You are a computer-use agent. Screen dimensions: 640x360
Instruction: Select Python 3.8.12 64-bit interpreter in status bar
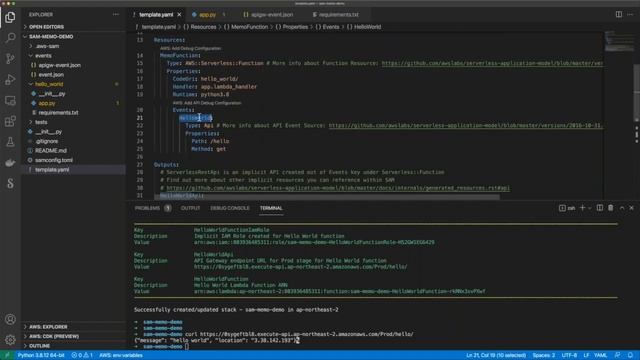(x=41, y=355)
